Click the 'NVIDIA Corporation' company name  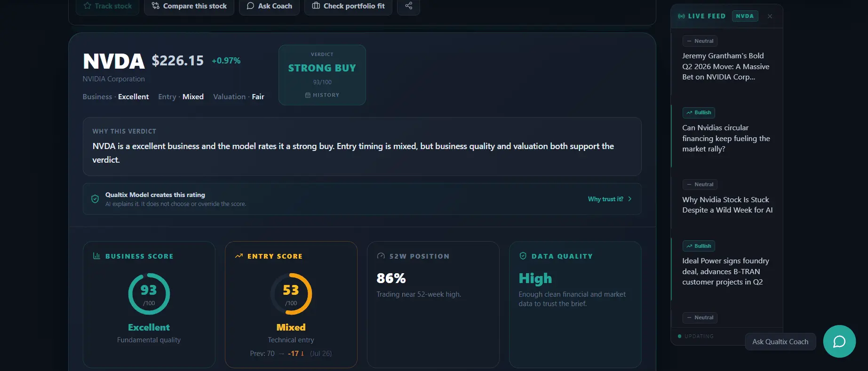pos(113,79)
